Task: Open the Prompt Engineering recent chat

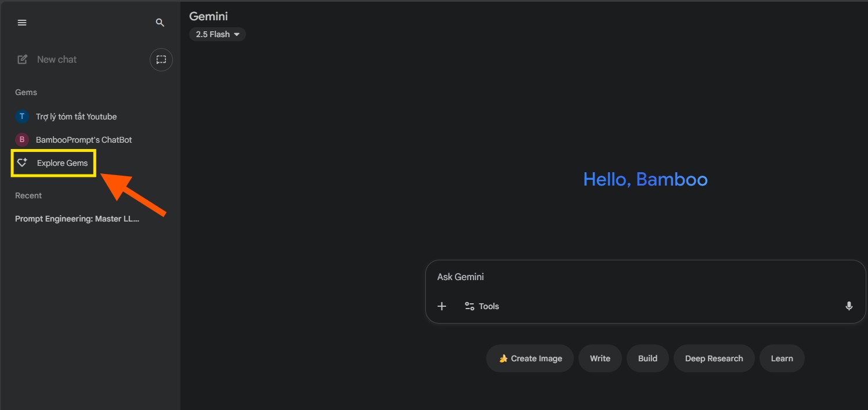Action: coord(77,219)
